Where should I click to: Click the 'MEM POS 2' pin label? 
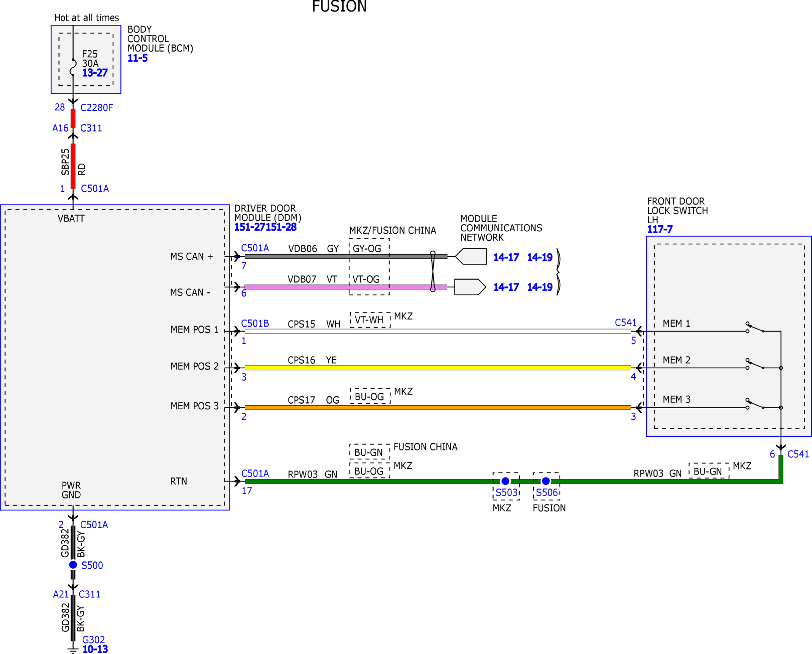[x=194, y=366]
